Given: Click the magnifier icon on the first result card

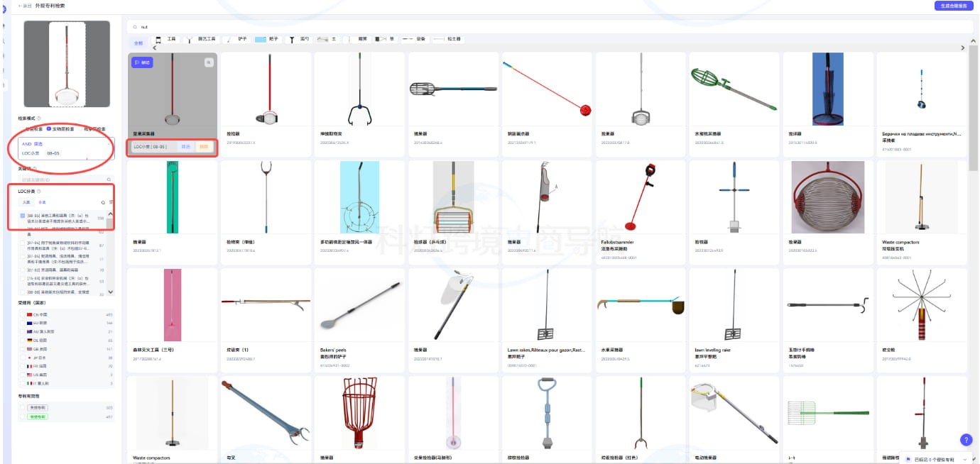Looking at the screenshot, I should 209,62.
